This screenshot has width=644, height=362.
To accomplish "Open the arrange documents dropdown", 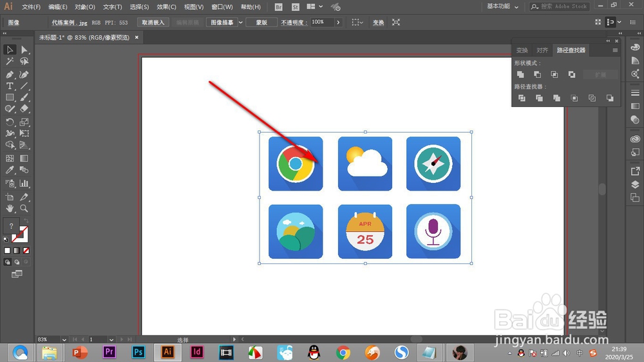I will 315,6.
